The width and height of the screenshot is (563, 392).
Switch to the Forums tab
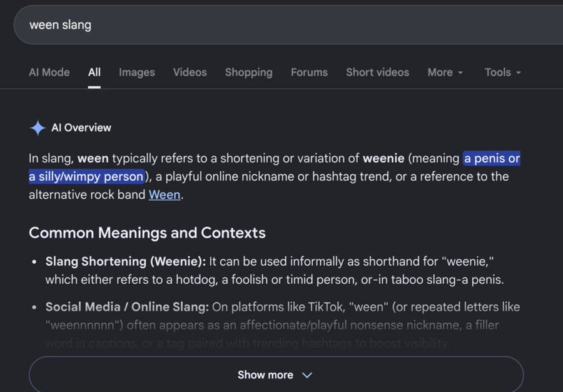(309, 72)
